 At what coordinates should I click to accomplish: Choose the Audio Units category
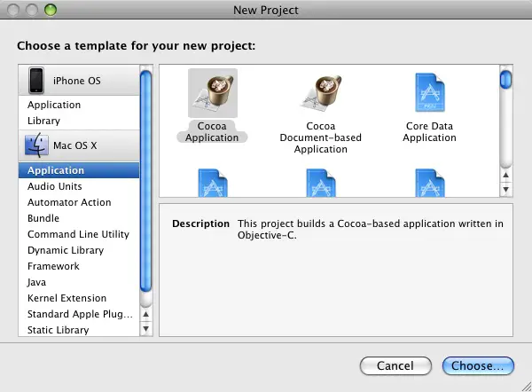point(55,186)
